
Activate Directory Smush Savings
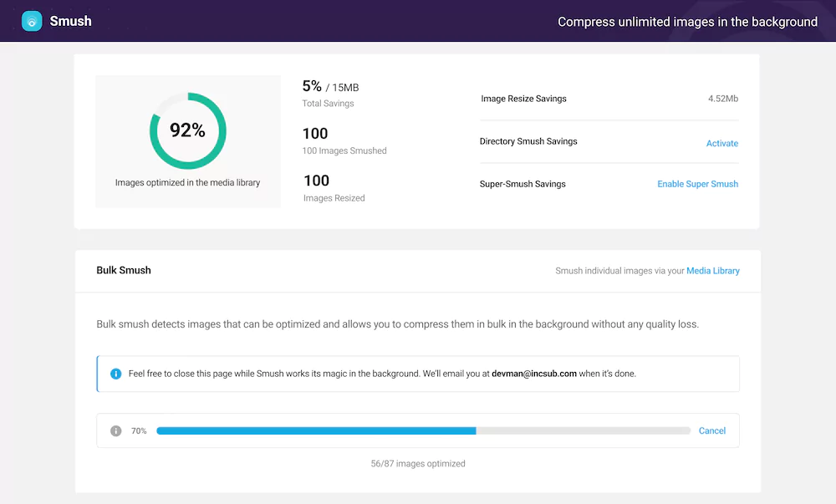point(721,143)
